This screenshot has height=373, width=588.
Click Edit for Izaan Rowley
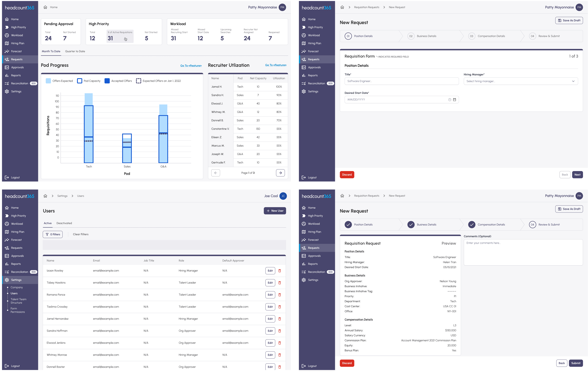click(270, 271)
